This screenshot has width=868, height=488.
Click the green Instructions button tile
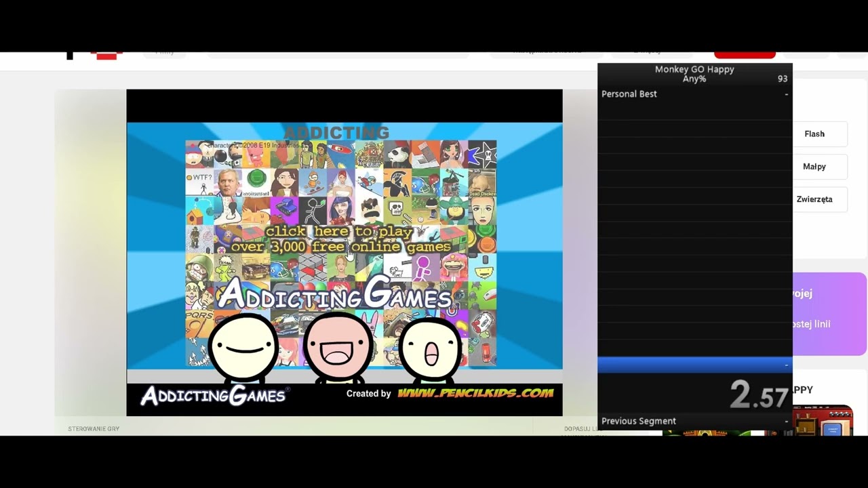click(256, 182)
